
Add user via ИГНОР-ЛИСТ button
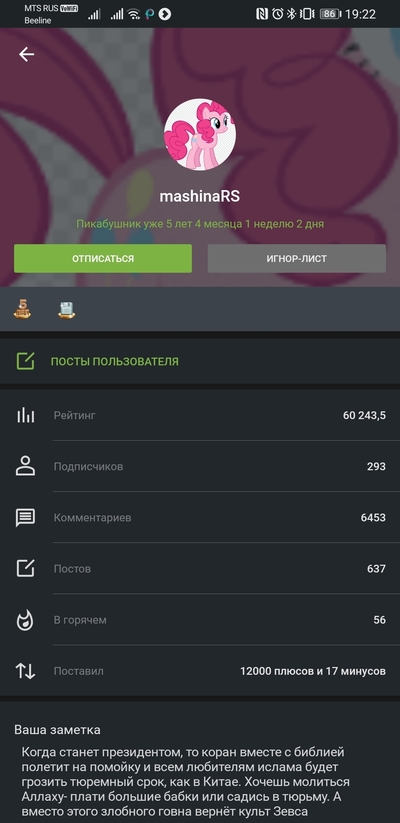(x=297, y=258)
